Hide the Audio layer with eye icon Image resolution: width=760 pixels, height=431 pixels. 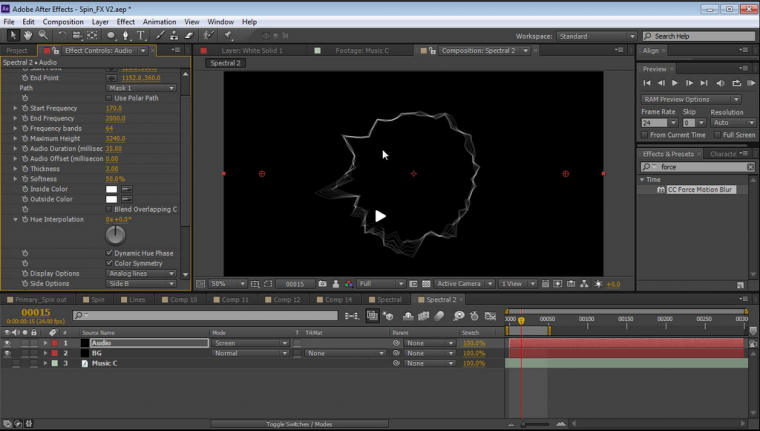7,343
